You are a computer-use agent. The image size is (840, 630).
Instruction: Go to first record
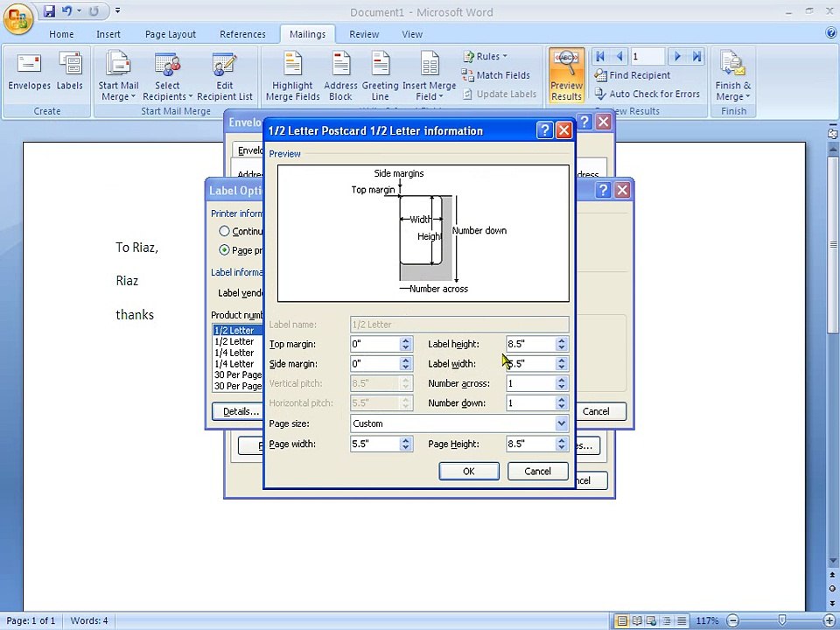point(600,56)
